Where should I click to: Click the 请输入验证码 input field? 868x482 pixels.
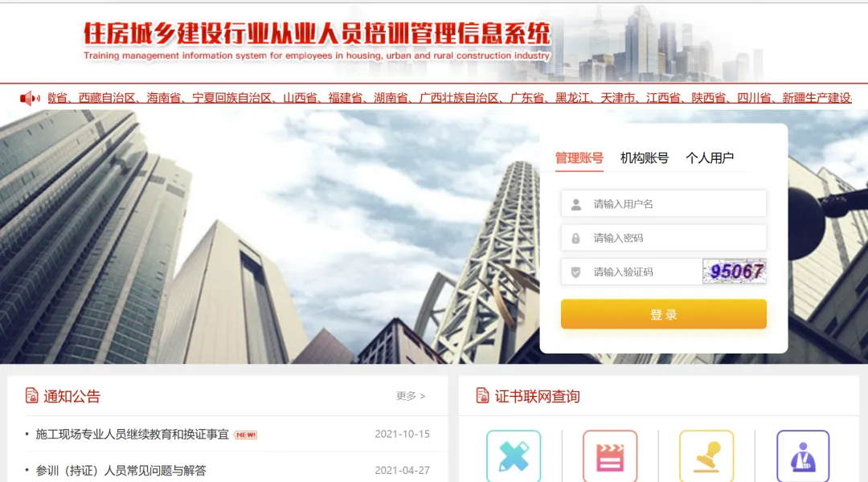click(x=632, y=272)
